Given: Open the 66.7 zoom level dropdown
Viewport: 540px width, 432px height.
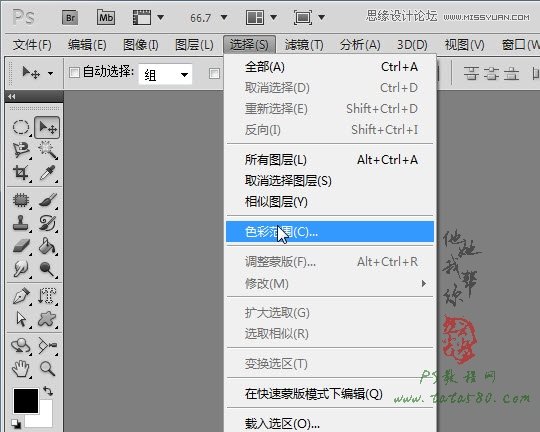Looking at the screenshot, I should (224, 17).
